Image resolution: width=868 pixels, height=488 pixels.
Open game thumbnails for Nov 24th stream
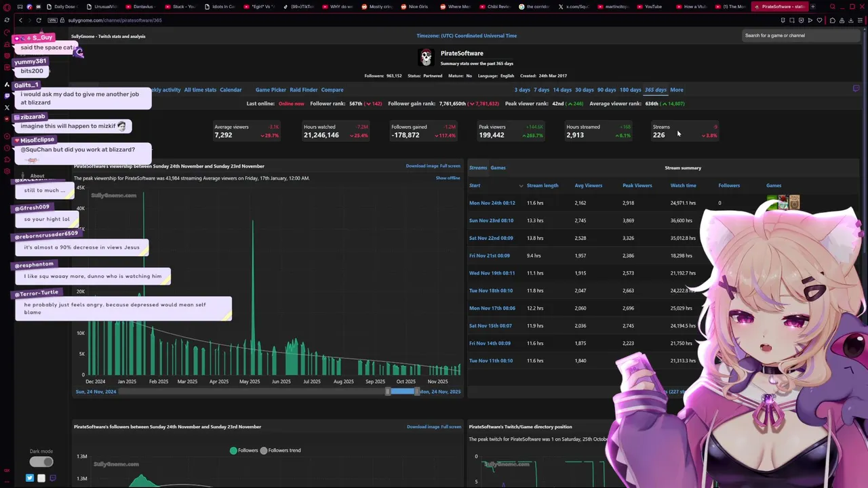[x=783, y=202]
